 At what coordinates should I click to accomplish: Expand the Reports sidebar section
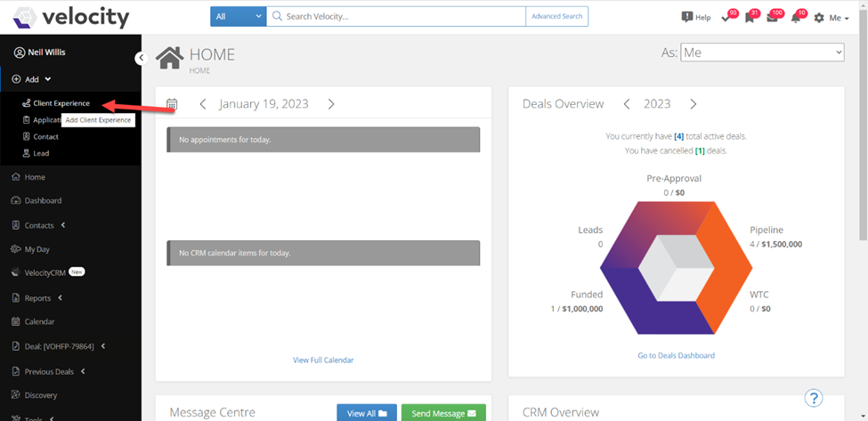click(37, 298)
